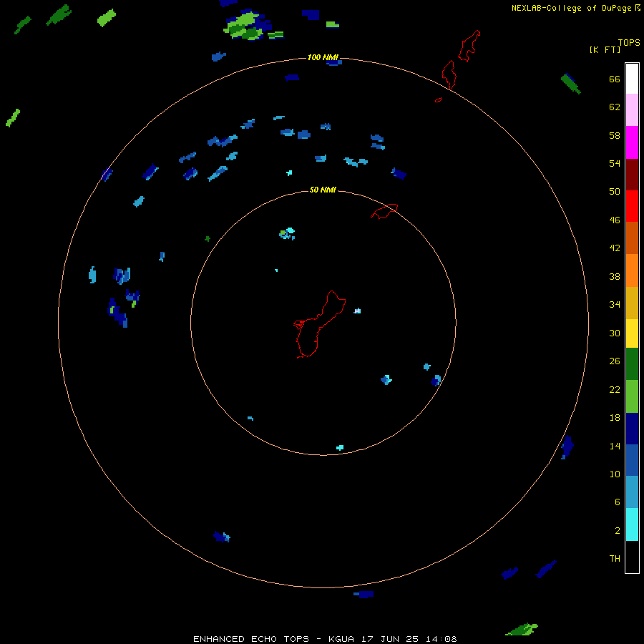This screenshot has width=644, height=644.
Task: Click the red Tinian island outline on the northeast 100 NMI ring
Action: click(449, 74)
